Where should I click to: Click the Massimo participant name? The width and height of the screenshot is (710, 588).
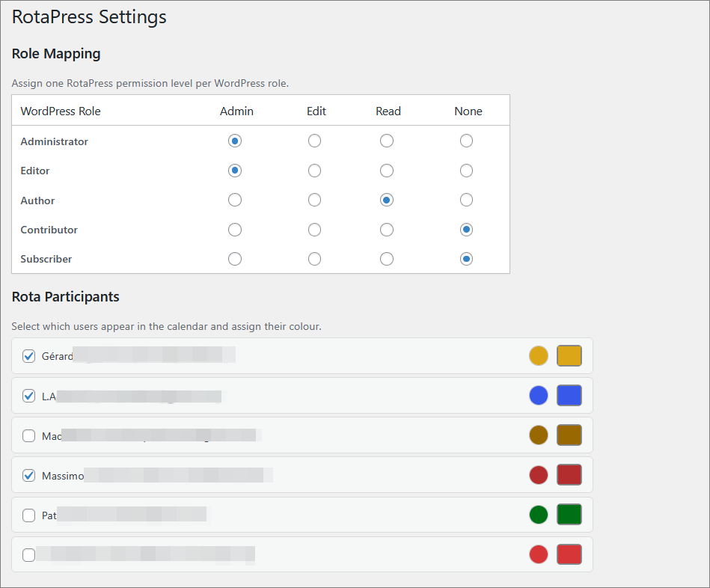click(x=63, y=477)
